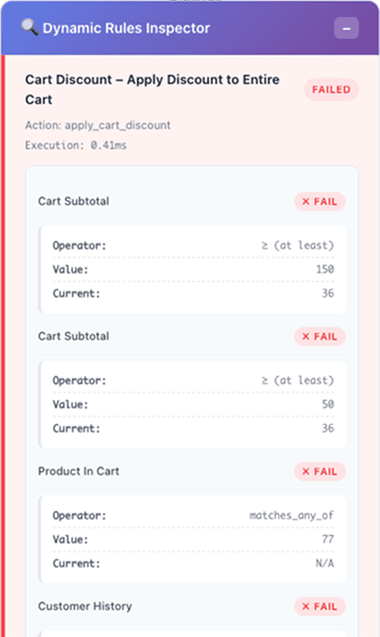Click the apply_cart_discount action text
Image resolution: width=380 pixels, height=637 pixels.
pos(98,125)
